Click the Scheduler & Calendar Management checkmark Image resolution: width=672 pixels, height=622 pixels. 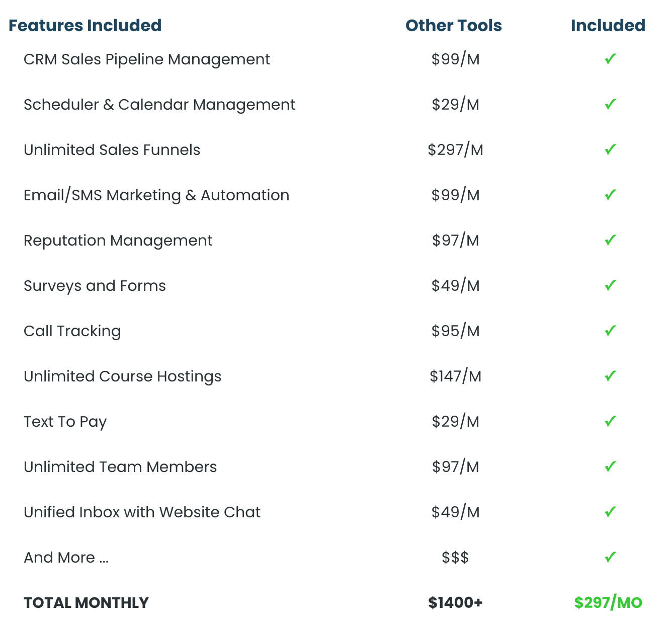click(x=610, y=105)
